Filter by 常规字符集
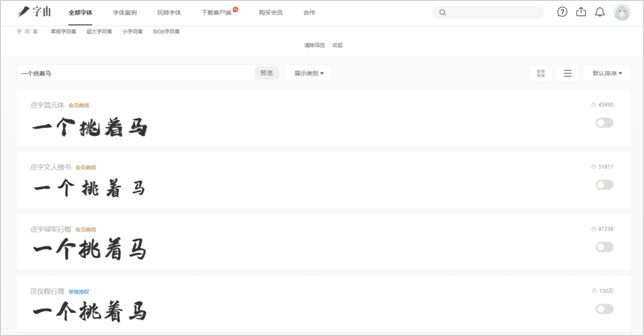 coord(63,32)
